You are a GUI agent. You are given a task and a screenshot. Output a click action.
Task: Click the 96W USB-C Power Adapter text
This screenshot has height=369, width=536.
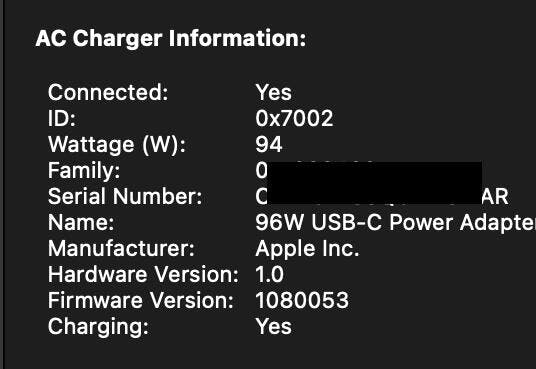(x=396, y=223)
